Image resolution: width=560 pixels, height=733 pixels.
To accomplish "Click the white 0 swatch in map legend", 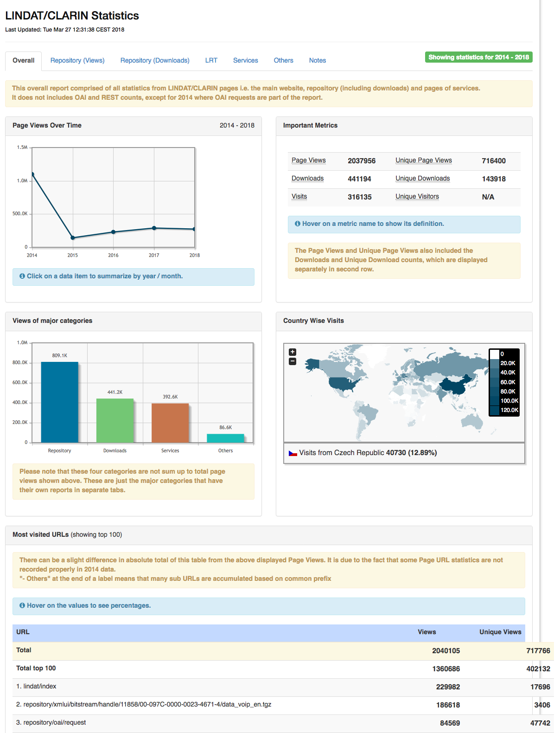I will click(495, 354).
